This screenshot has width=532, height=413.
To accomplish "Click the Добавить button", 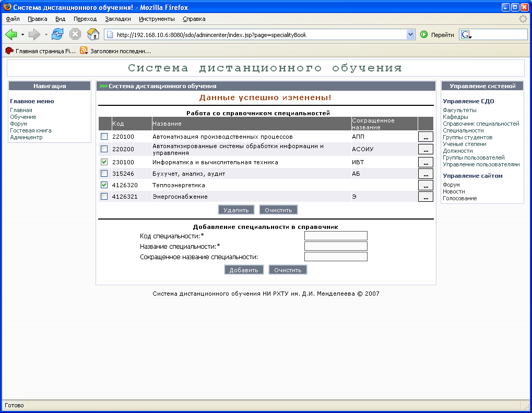I will point(244,270).
